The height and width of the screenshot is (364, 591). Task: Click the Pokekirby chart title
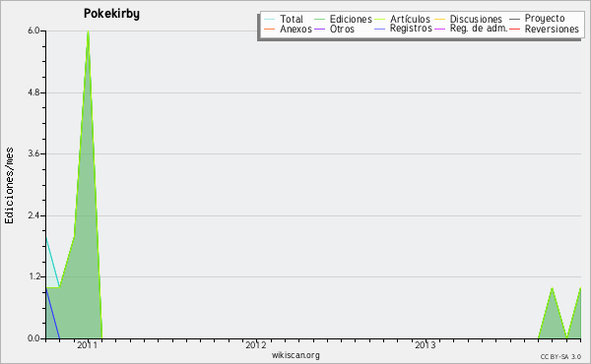pyautogui.click(x=111, y=14)
